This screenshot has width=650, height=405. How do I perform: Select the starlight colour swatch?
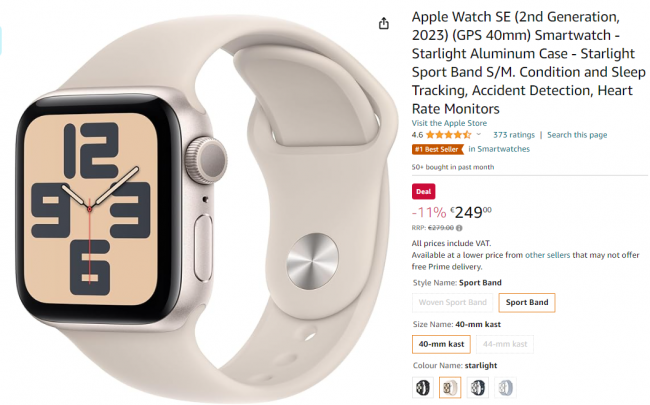[450, 388]
